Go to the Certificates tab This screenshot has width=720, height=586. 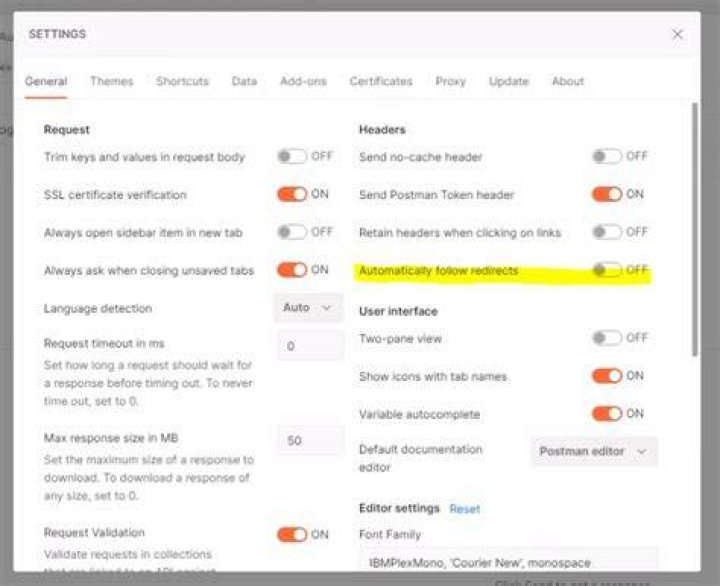point(381,81)
